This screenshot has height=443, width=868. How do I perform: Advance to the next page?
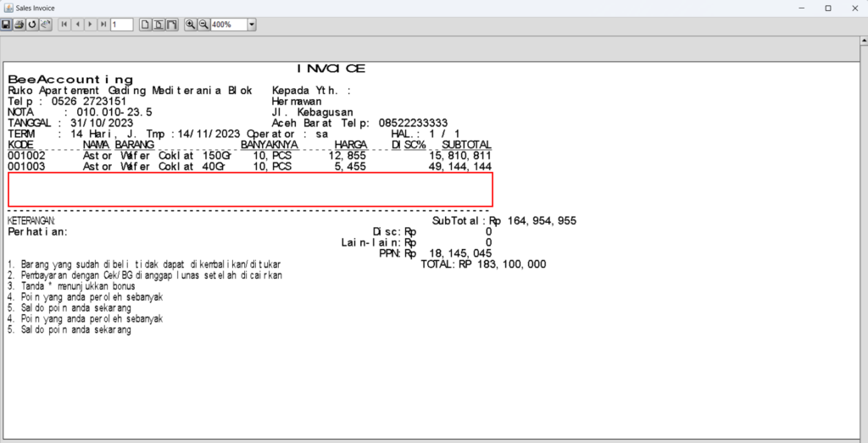coord(90,25)
